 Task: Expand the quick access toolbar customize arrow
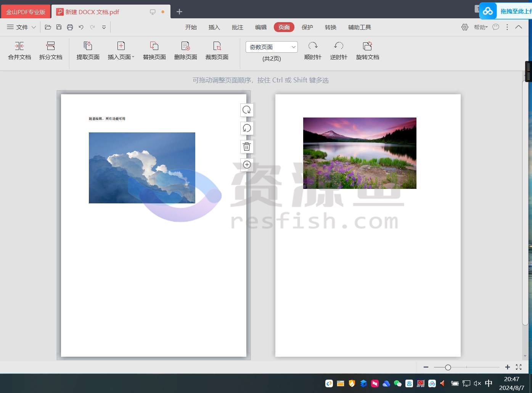104,27
